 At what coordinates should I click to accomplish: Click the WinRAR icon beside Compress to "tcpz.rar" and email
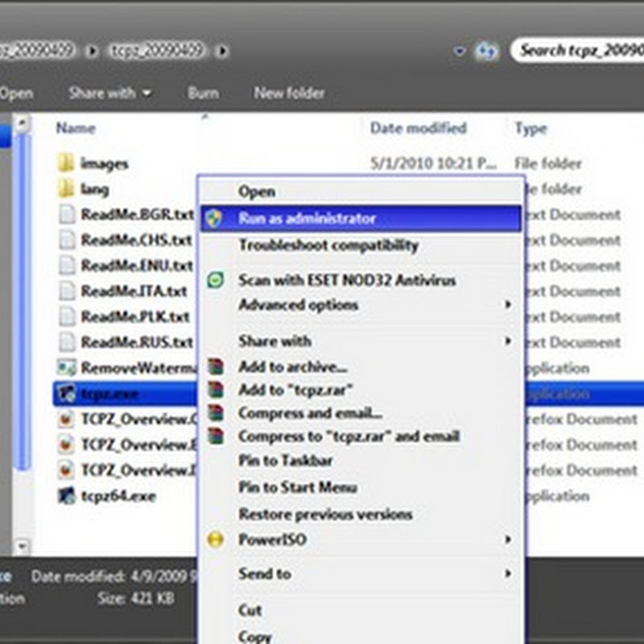(x=216, y=436)
